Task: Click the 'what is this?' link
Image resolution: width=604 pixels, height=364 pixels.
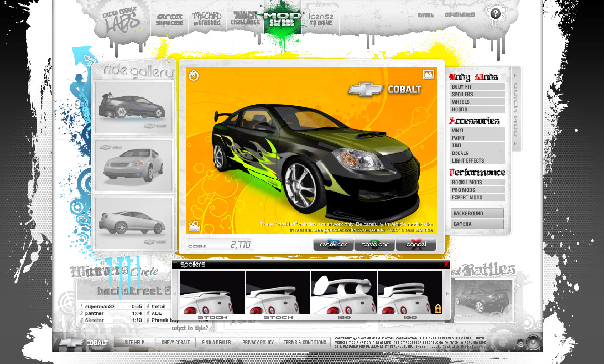Action: [190, 328]
